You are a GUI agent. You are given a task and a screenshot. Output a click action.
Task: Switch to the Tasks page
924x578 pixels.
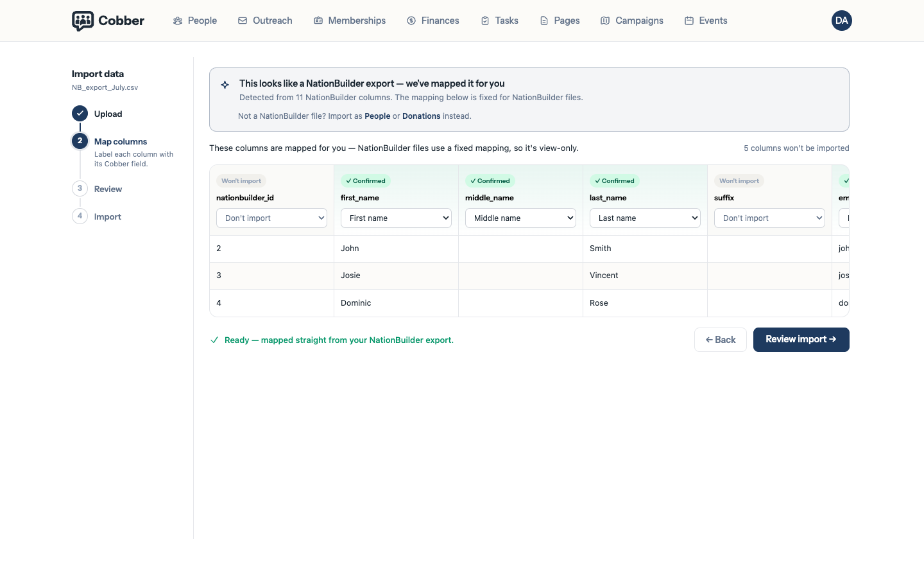point(500,21)
